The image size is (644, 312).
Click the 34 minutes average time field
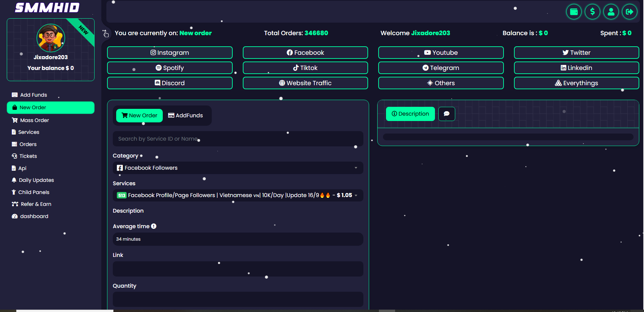coord(238,239)
